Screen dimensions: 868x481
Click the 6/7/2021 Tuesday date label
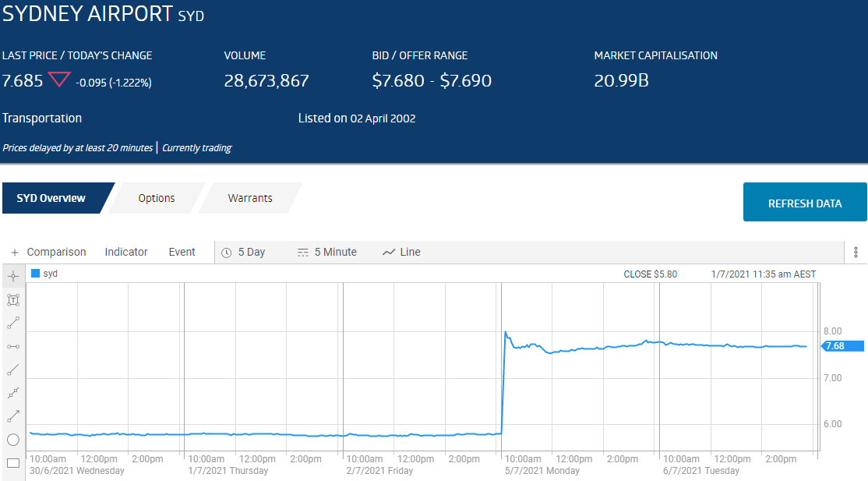click(x=701, y=470)
